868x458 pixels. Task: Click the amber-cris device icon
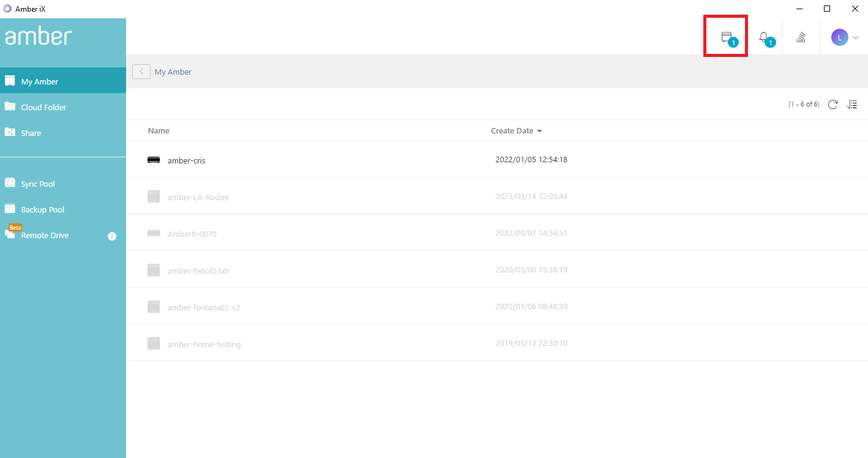tap(154, 160)
